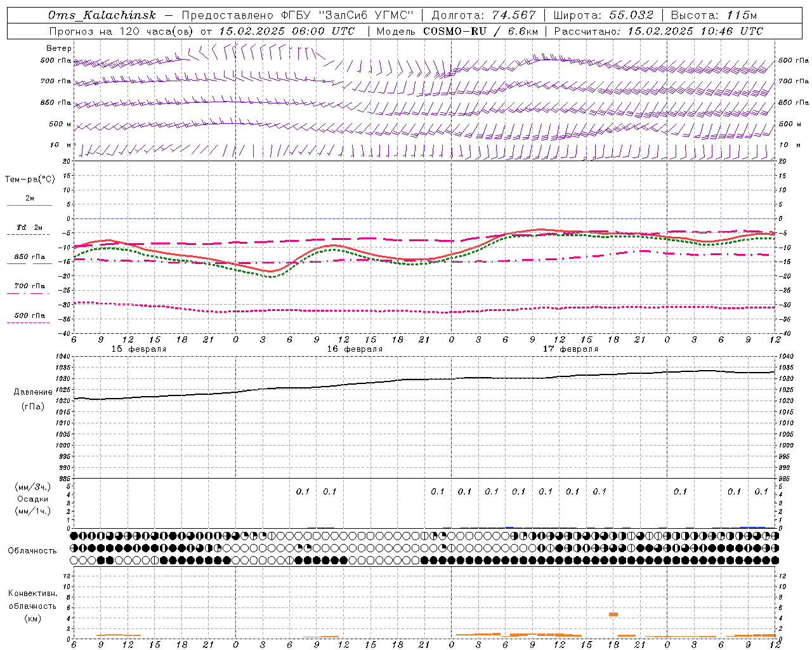Viewport: 812px width, 650px height.
Task: Click the 'Конвективн.' convective cloud label
Action: 33,594
